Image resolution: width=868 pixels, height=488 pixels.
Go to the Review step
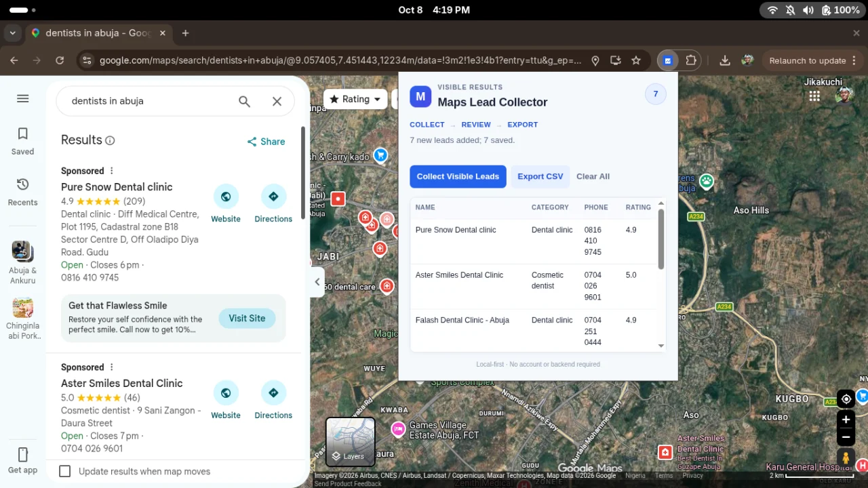476,125
